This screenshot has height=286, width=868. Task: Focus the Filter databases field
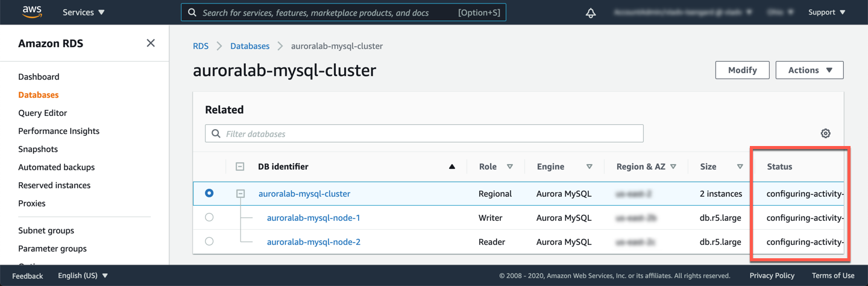tap(424, 133)
